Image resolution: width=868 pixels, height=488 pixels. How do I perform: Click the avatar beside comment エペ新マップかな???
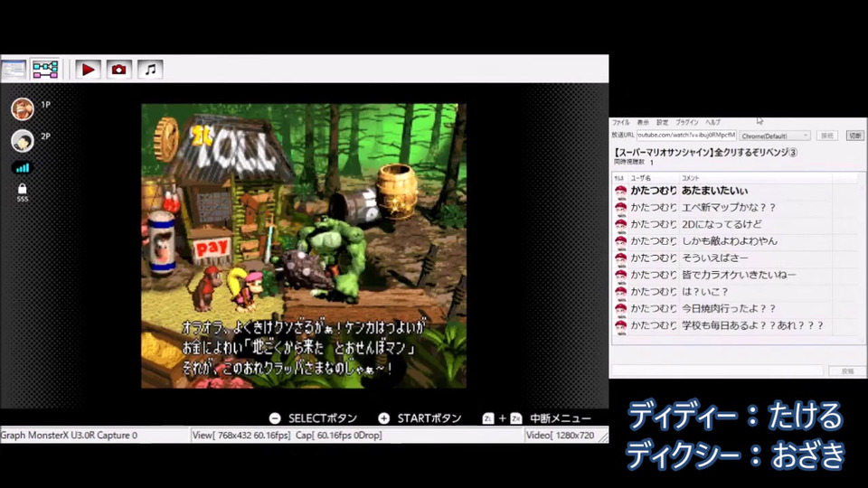[620, 208]
